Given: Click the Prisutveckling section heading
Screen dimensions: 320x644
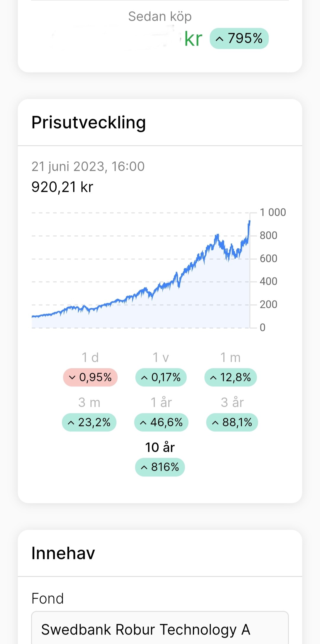Looking at the screenshot, I should point(89,123).
